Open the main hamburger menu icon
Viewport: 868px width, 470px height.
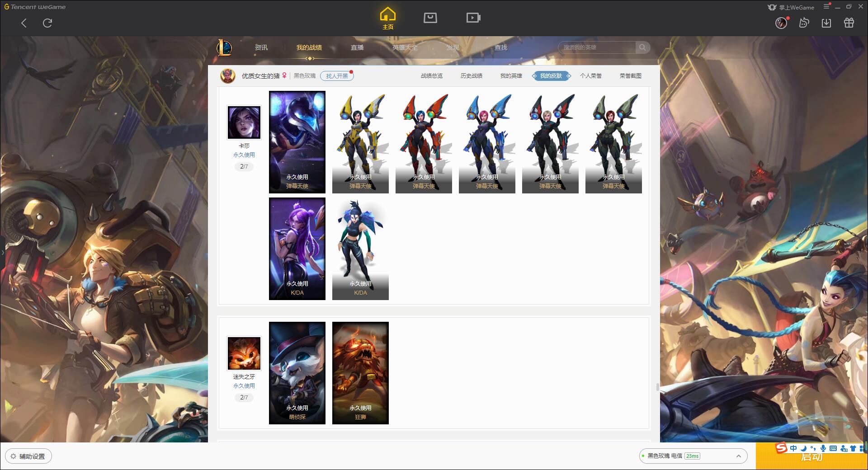[826, 7]
